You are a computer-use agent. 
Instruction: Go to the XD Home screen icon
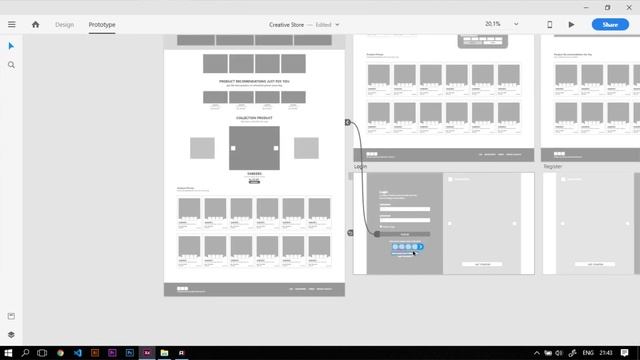click(36, 24)
